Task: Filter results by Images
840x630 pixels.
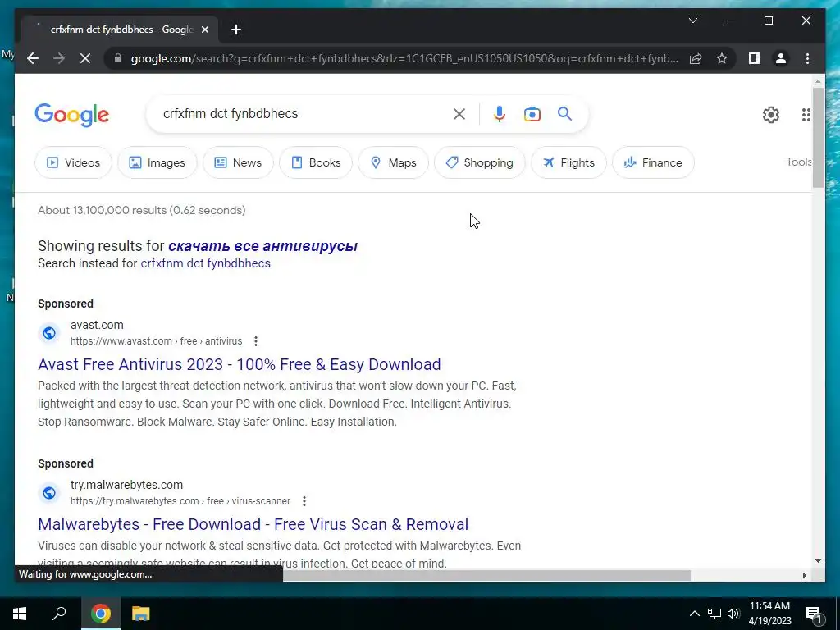Action: click(x=157, y=162)
